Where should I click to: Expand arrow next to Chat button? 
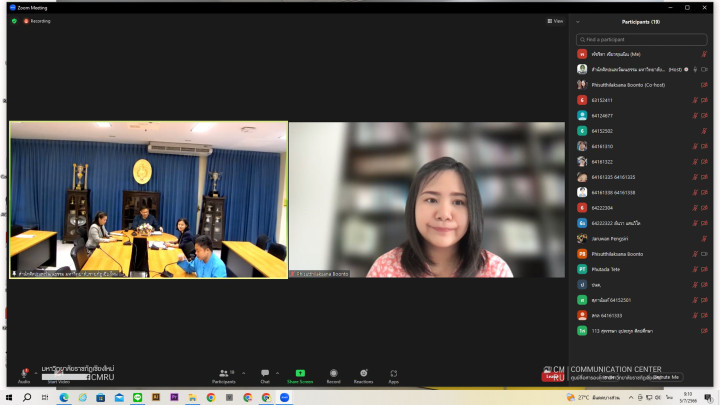[x=277, y=373]
